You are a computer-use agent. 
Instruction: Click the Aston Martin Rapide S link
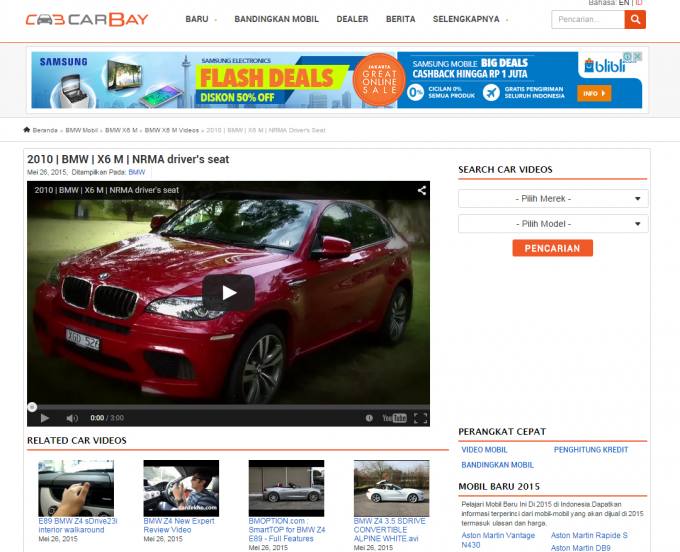pos(589,535)
